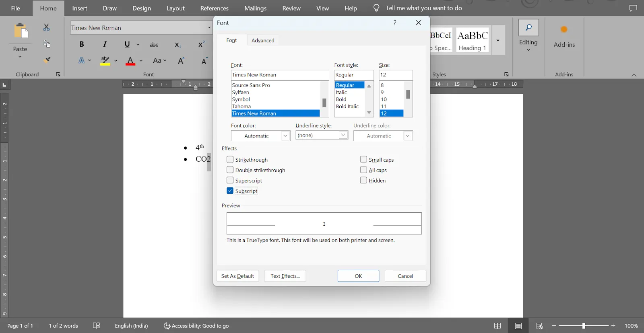Viewport: 644px width, 333px height.
Task: Click the ribbon Subscript x₂ icon
Action: point(178,45)
